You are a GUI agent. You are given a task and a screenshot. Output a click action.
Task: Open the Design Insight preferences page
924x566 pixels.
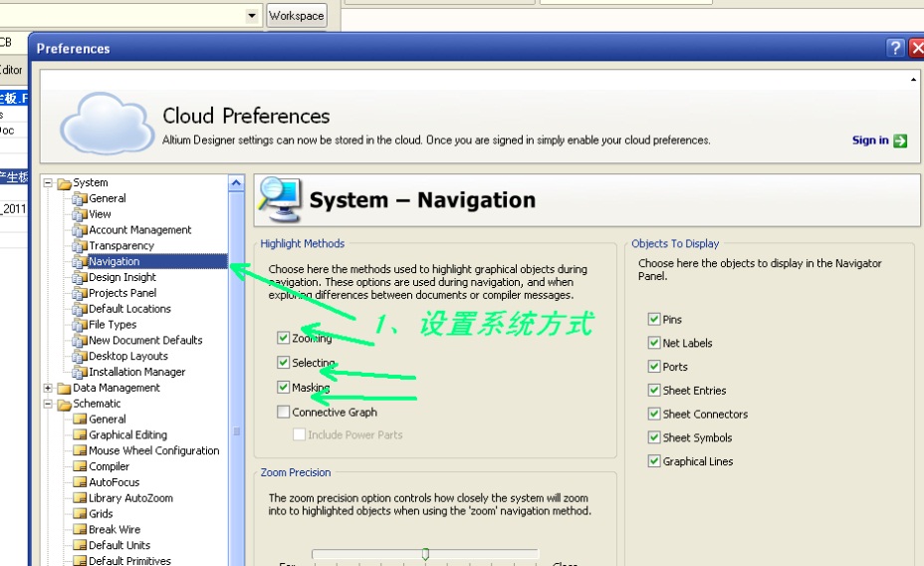coord(122,277)
